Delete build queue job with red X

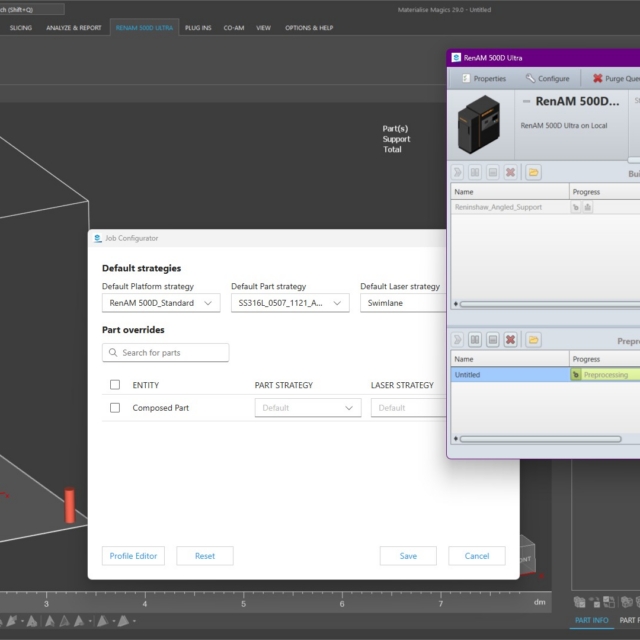click(x=510, y=173)
